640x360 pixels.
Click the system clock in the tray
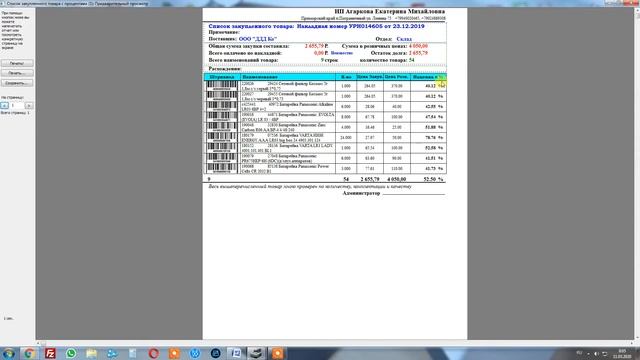click(622, 353)
